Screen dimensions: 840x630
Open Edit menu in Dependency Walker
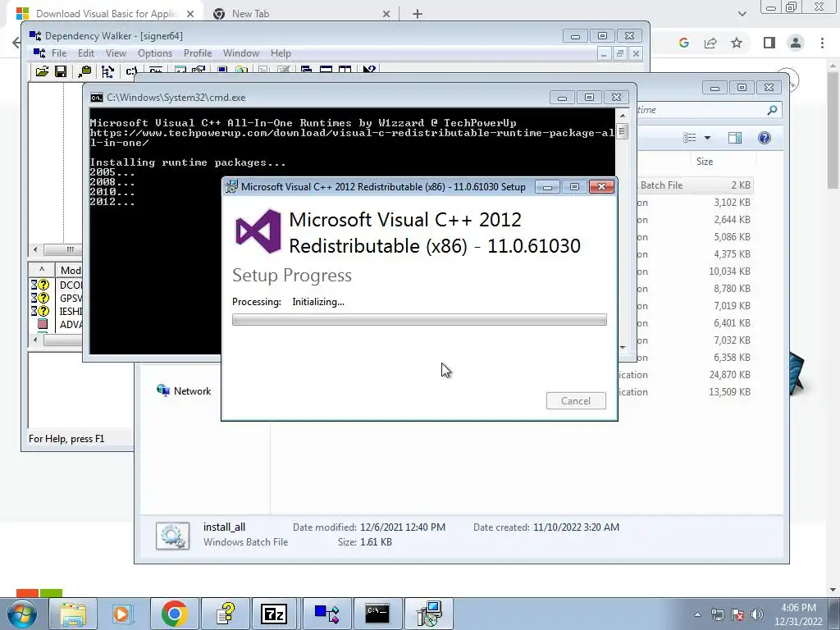tap(85, 53)
